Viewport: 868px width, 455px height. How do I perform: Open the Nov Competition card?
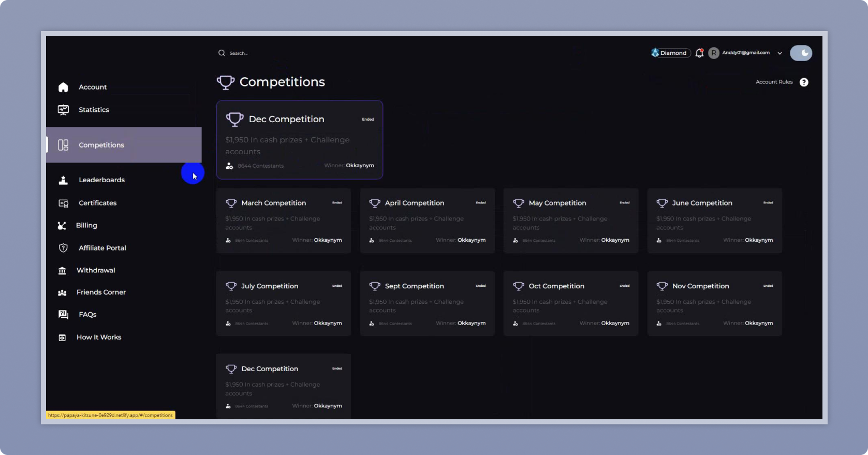714,303
